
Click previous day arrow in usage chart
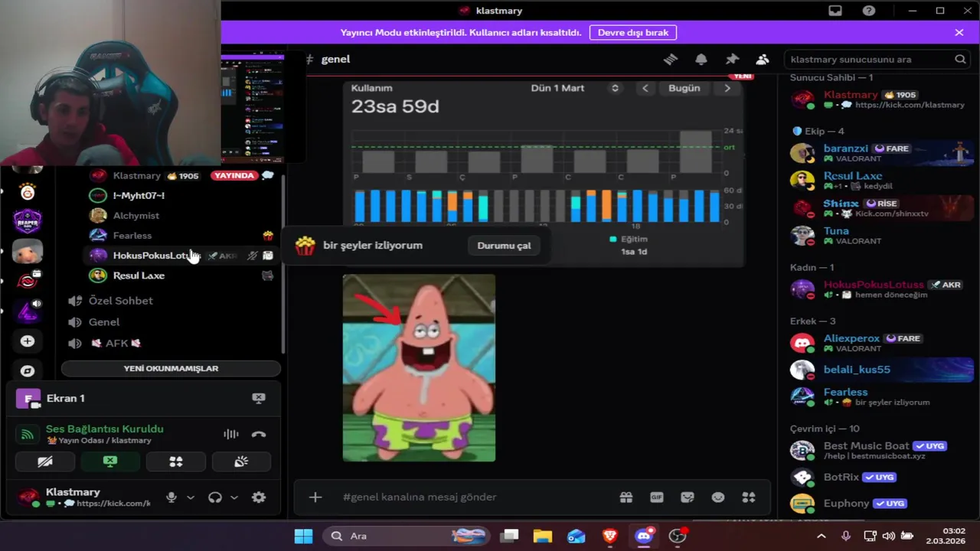coord(645,88)
